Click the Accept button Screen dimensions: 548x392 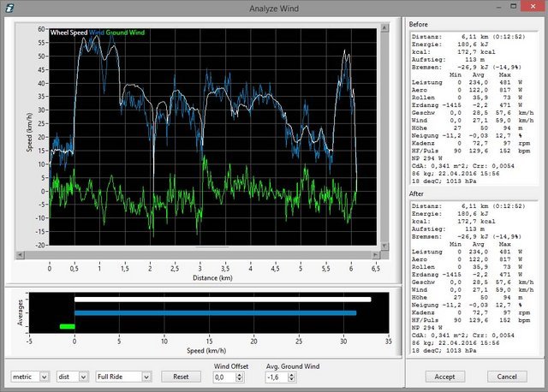(444, 377)
